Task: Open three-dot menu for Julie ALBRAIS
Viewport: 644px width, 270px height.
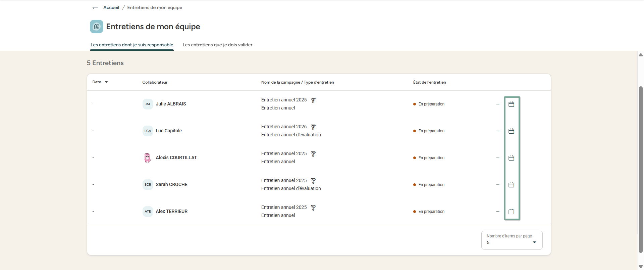Action: [x=498, y=104]
